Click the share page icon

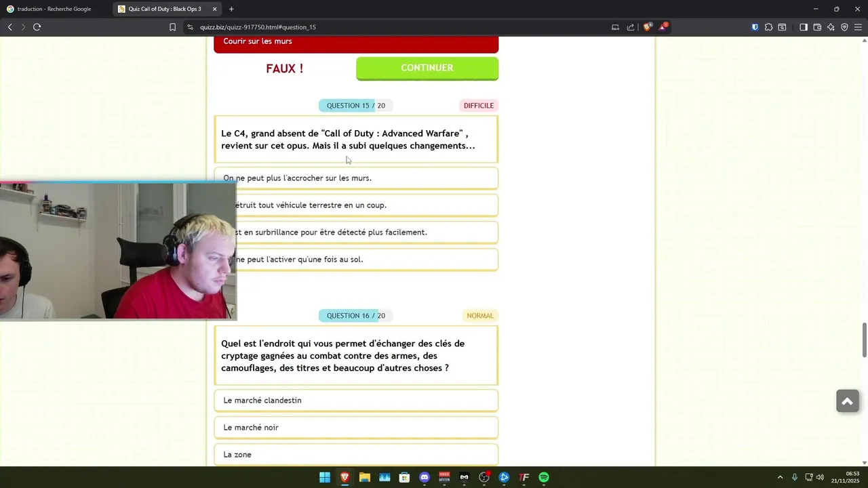[631, 27]
